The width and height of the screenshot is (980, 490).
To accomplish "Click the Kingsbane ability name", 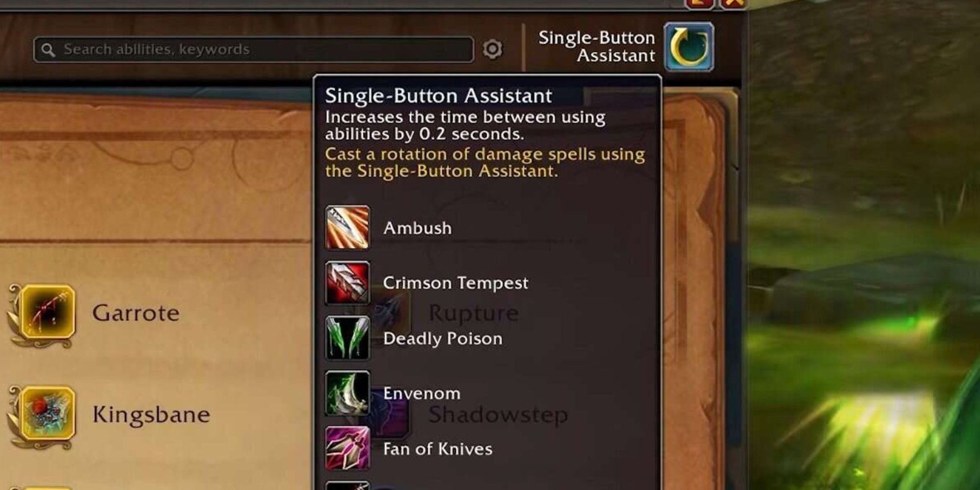I will click(151, 414).
